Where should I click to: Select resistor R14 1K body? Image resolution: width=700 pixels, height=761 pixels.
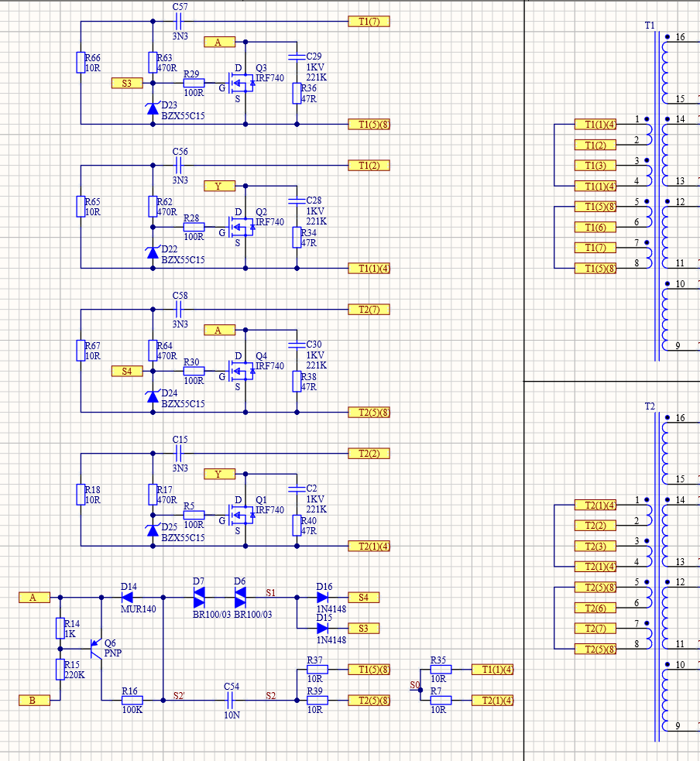coord(60,629)
